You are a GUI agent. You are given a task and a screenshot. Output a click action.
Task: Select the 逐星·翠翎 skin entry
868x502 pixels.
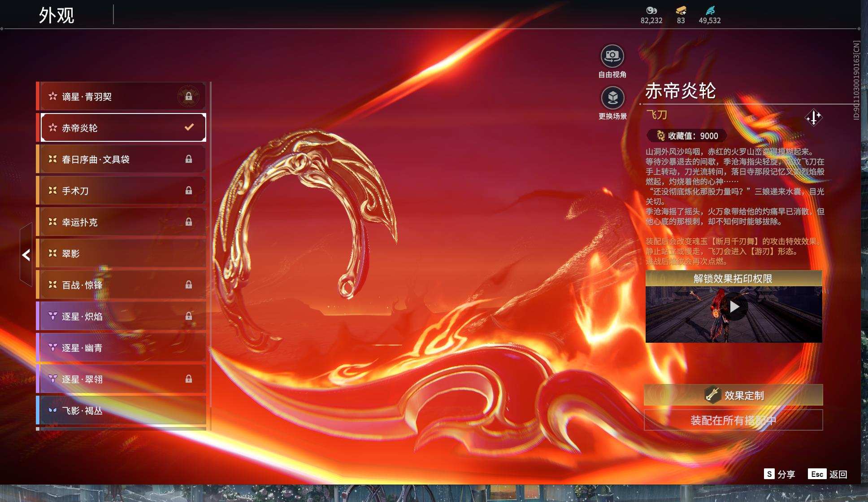click(121, 379)
